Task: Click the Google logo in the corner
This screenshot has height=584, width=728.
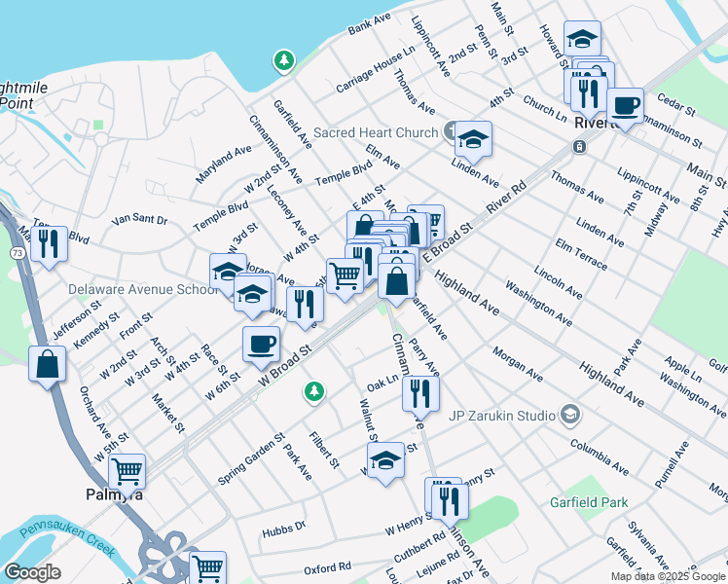Action: 31,572
